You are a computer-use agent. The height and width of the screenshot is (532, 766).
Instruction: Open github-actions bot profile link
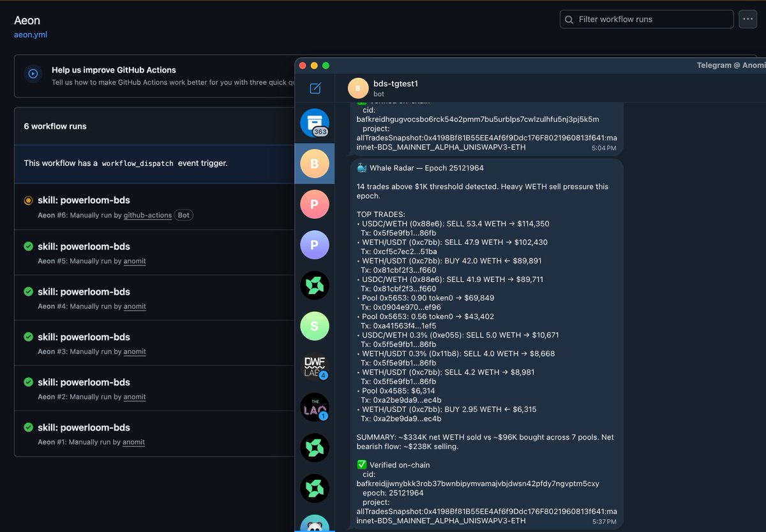coord(147,216)
